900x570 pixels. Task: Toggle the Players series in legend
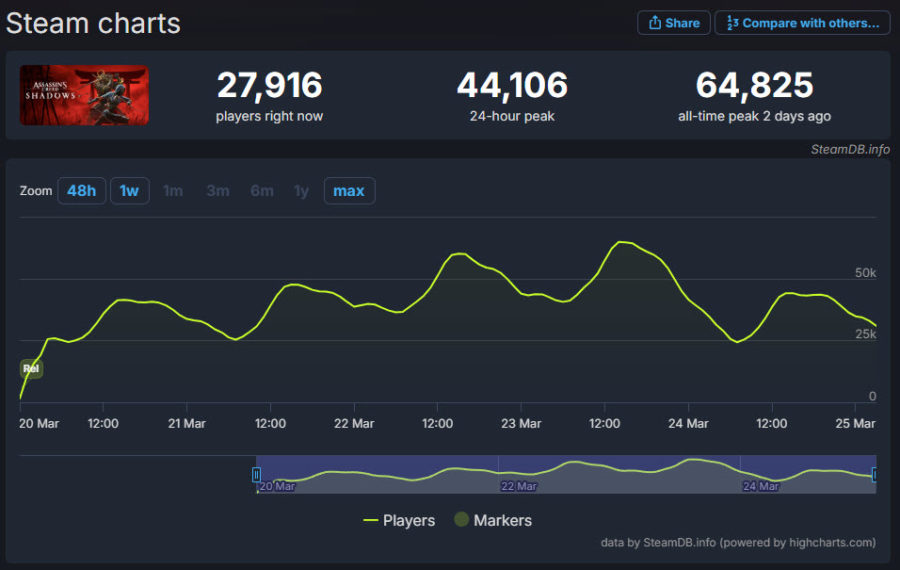399,520
